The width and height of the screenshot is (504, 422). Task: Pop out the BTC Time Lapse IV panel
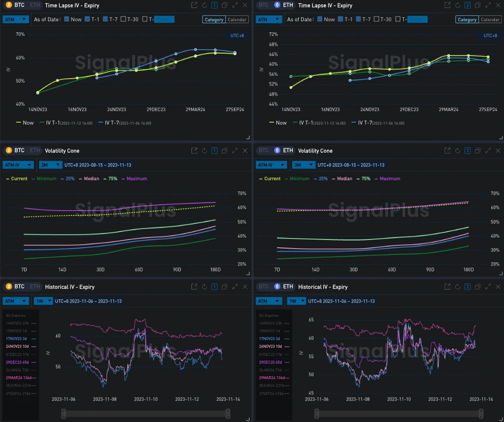click(x=194, y=5)
